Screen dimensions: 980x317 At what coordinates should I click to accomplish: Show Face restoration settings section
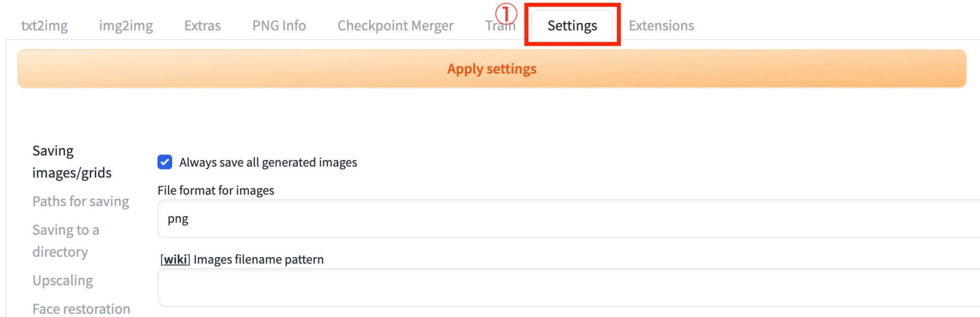coord(81,308)
